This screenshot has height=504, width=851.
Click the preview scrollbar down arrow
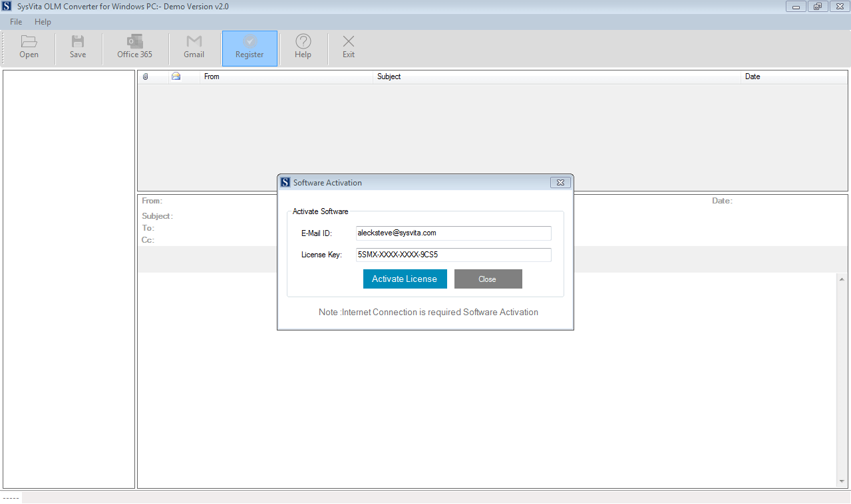click(x=842, y=481)
